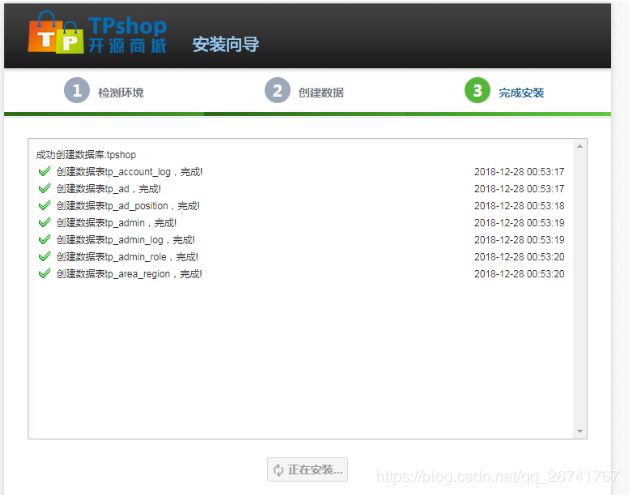Click timestamp 2018-12-28 00:53:18
629x495 pixels.
point(519,206)
